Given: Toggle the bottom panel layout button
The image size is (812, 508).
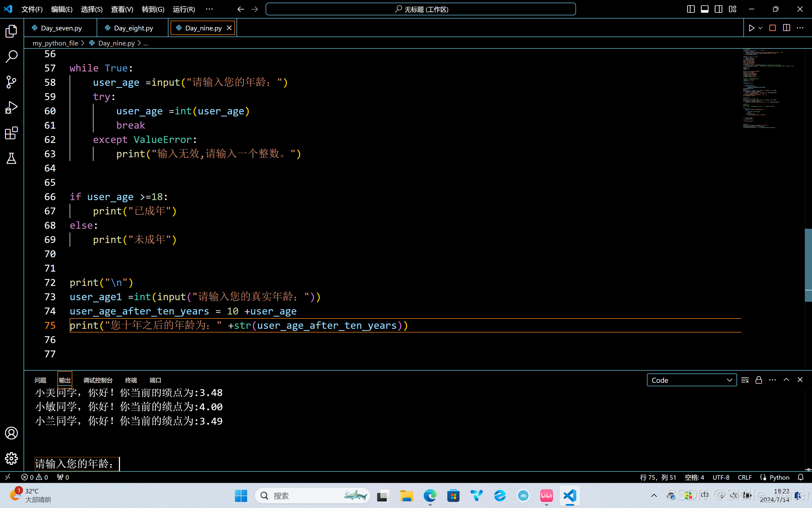Looking at the screenshot, I should pyautogui.click(x=704, y=9).
